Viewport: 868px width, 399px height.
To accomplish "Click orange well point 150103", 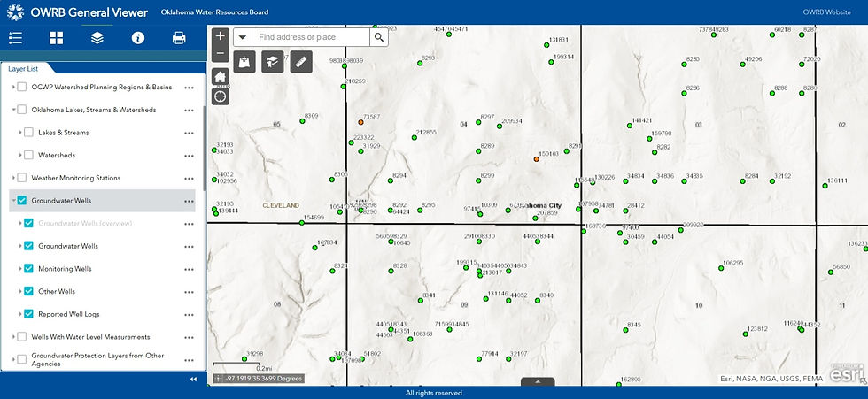I will click(536, 158).
